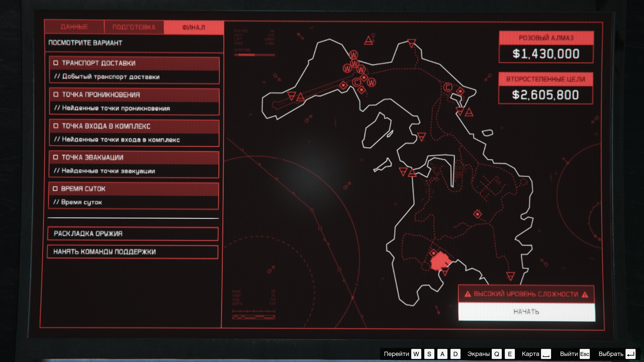644x362 pixels.
Task: Tick the Транспорт доставки checkbox
Action: pyautogui.click(x=56, y=63)
